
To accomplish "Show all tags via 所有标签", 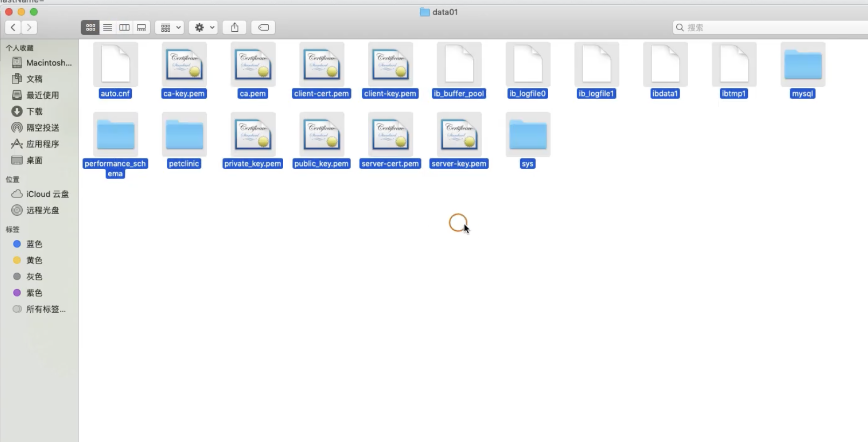I will tap(45, 309).
